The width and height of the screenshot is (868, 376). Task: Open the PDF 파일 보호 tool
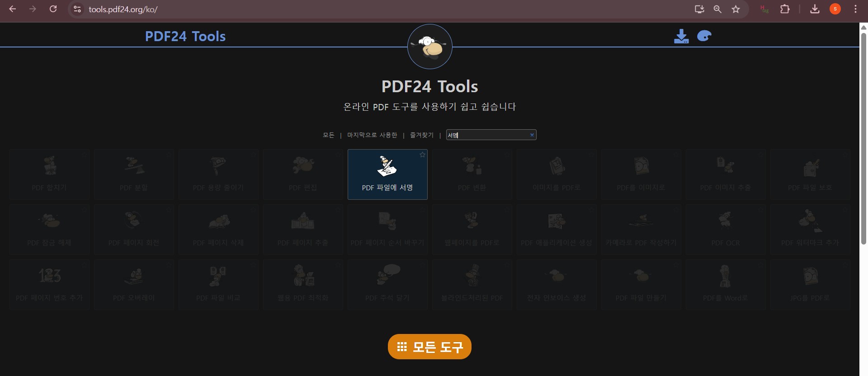click(810, 174)
